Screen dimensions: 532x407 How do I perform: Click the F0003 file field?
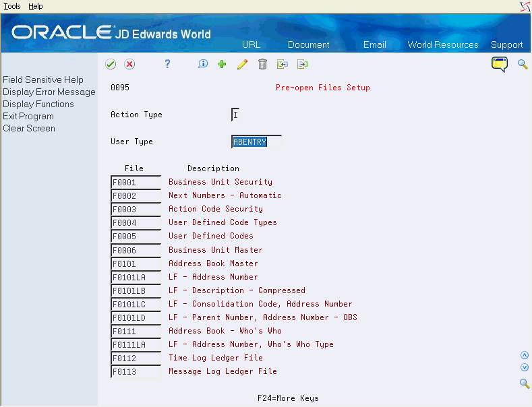pos(136,210)
